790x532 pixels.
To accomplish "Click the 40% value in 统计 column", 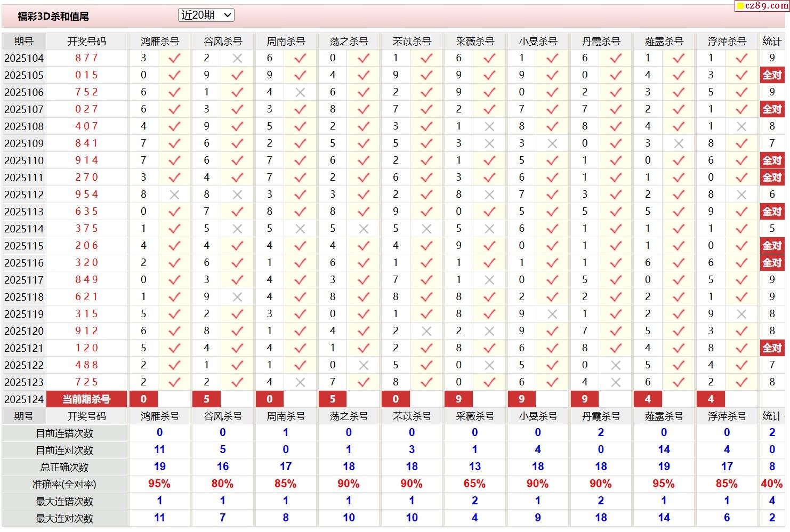I will coord(772,484).
